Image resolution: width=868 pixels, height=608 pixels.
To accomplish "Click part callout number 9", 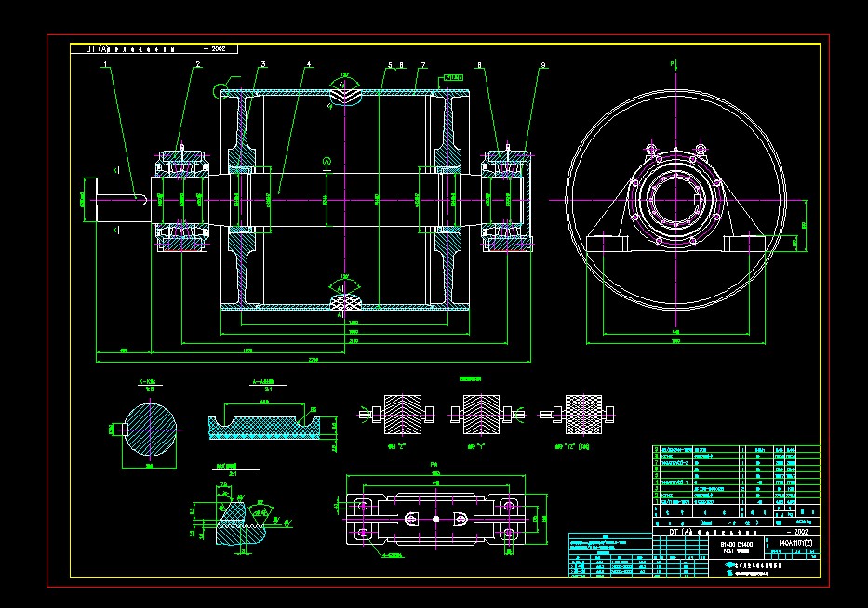I will pyautogui.click(x=542, y=65).
